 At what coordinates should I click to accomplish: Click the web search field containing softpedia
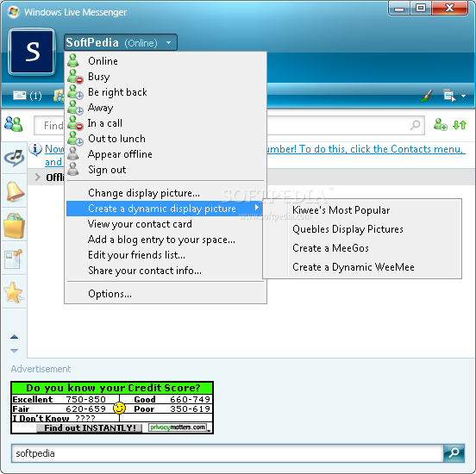tap(228, 453)
